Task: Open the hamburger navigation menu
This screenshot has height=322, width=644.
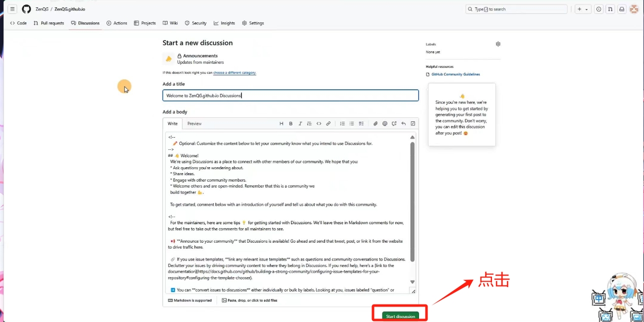Action: [x=12, y=9]
